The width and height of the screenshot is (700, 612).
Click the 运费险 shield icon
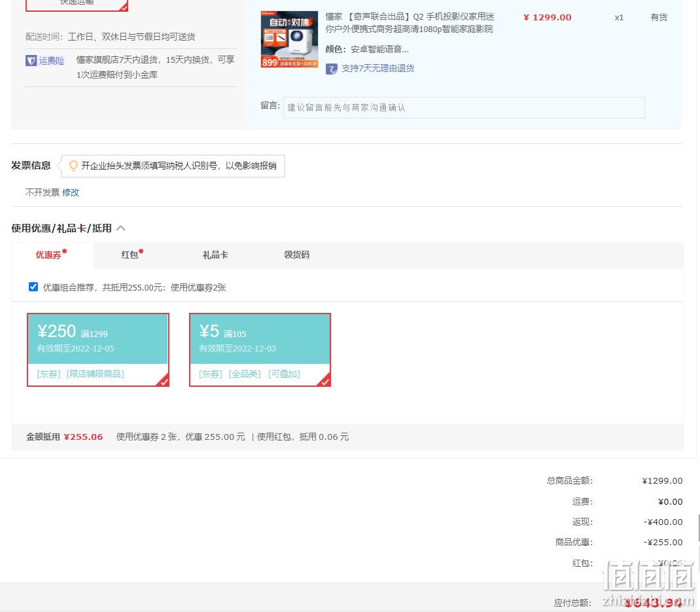point(31,60)
